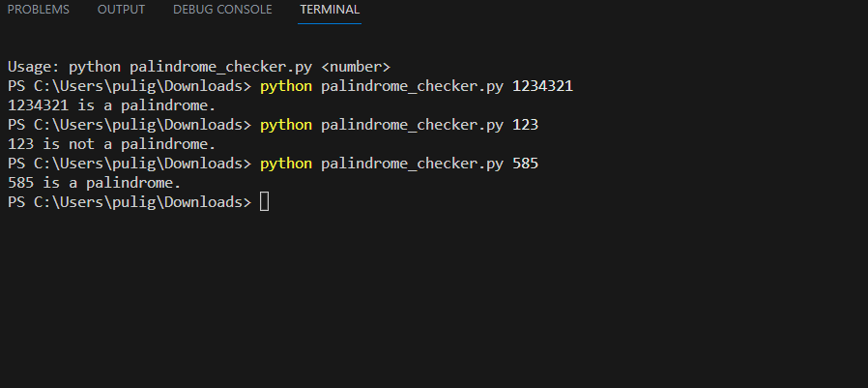Click the Usage instruction line
Screen dimensions: 868x388
tap(198, 67)
